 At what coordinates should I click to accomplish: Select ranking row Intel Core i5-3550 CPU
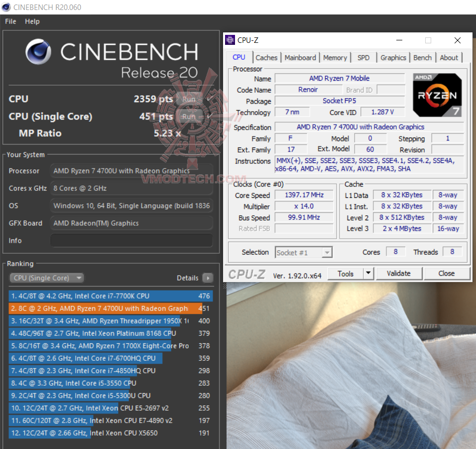click(111, 383)
